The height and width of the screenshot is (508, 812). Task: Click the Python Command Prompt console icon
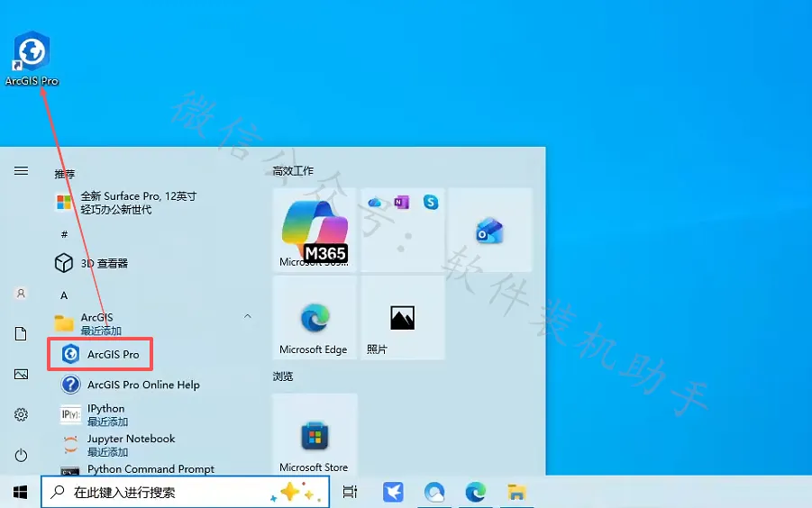coord(70,471)
